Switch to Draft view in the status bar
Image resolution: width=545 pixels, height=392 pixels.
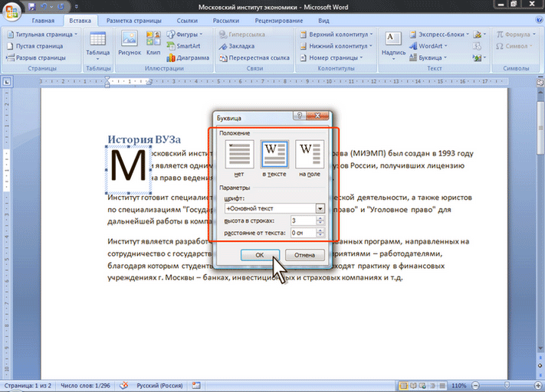coord(442,385)
